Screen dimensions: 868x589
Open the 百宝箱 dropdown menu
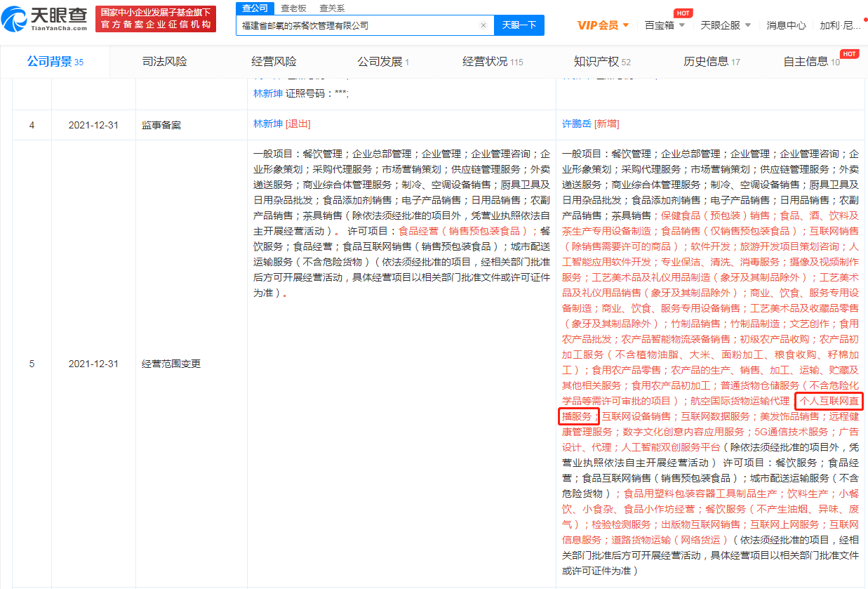click(x=665, y=25)
